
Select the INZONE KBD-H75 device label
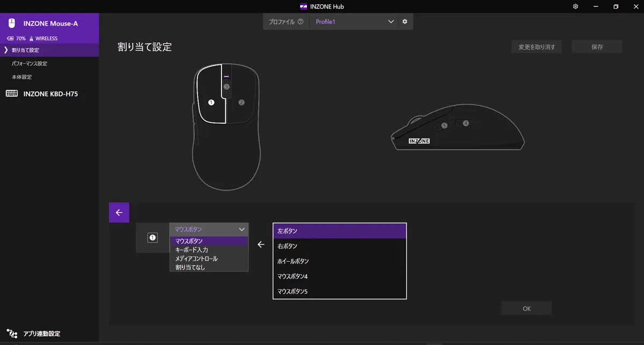[x=50, y=94]
